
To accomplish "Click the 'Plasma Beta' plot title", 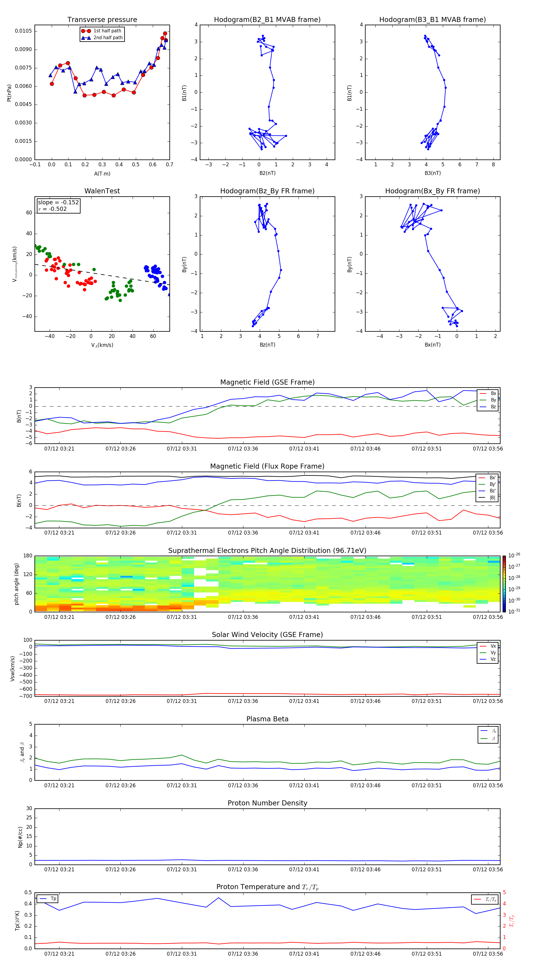I will click(267, 719).
